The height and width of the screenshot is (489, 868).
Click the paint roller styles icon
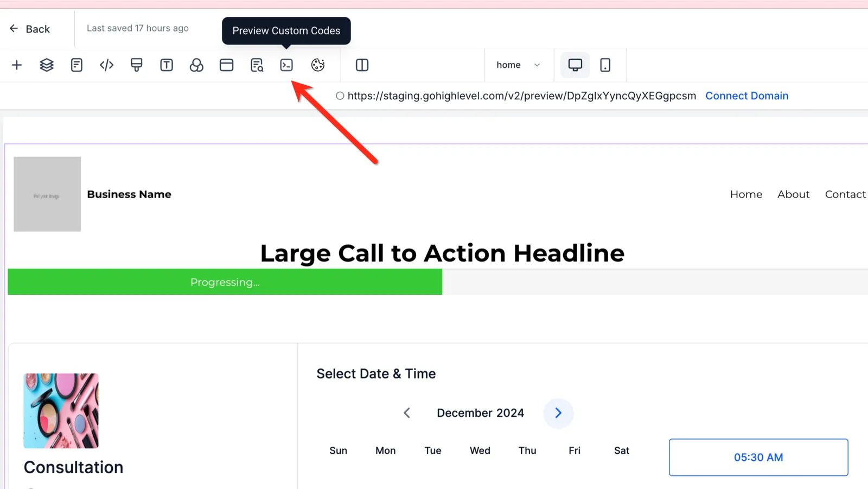137,65
